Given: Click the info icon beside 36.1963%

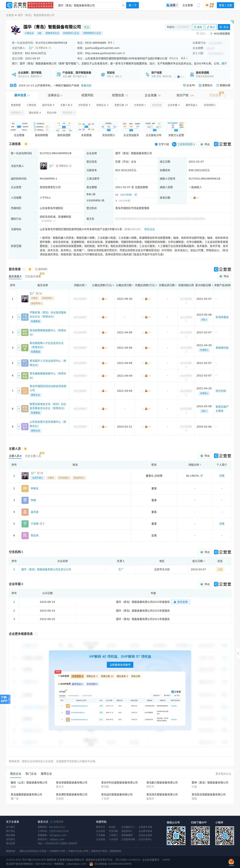Looking at the screenshot, I should pos(201,476).
